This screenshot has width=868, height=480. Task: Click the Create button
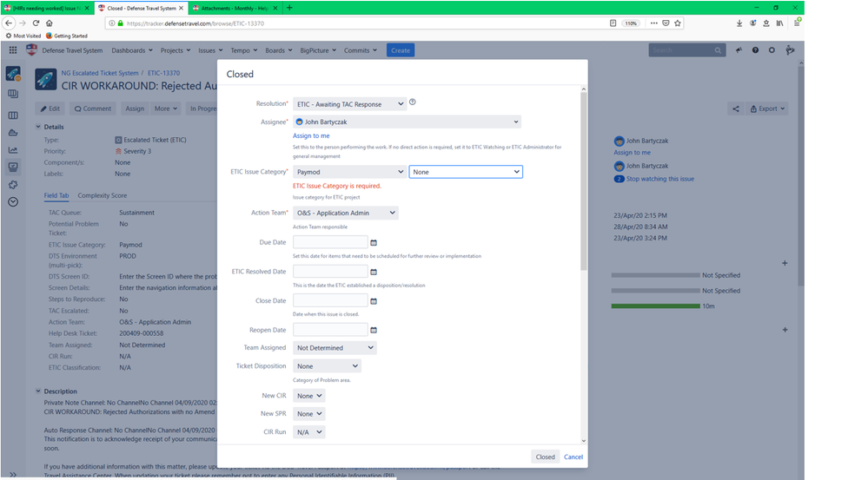401,50
